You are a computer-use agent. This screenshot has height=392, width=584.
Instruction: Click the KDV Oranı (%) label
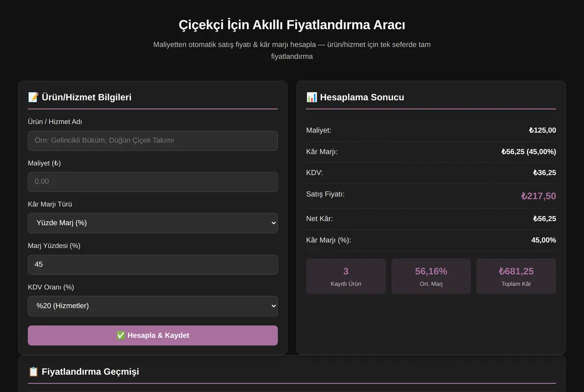[51, 287]
